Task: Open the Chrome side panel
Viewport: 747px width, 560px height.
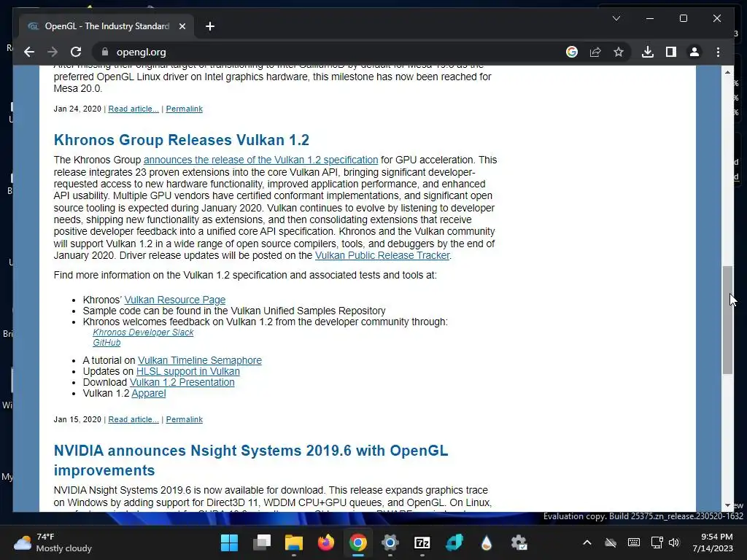Action: pyautogui.click(x=671, y=52)
